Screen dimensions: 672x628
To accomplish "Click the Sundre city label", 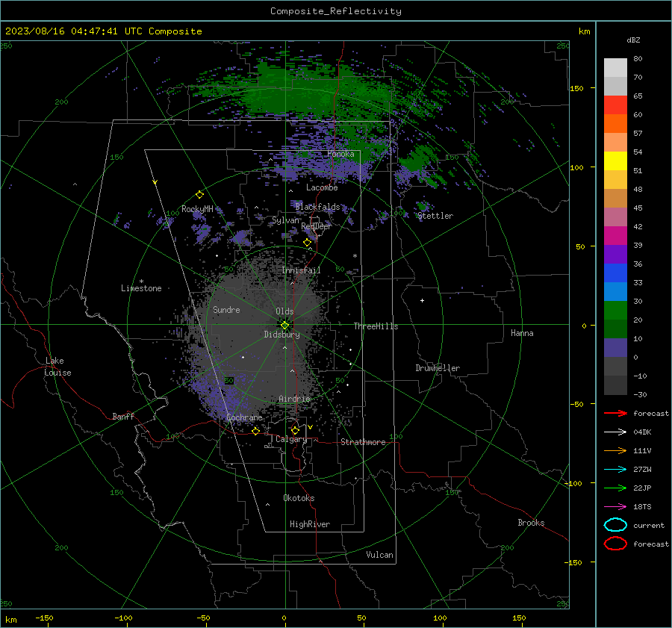I will (x=226, y=309).
